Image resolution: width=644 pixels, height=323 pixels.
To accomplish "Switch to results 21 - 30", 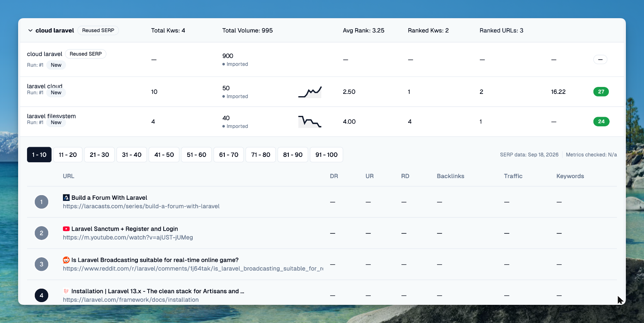I will (x=100, y=155).
